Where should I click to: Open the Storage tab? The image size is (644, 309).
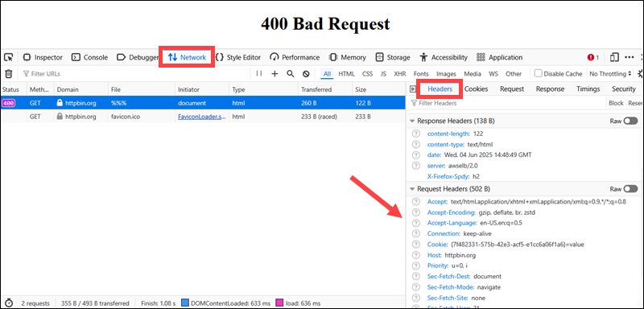pos(393,57)
